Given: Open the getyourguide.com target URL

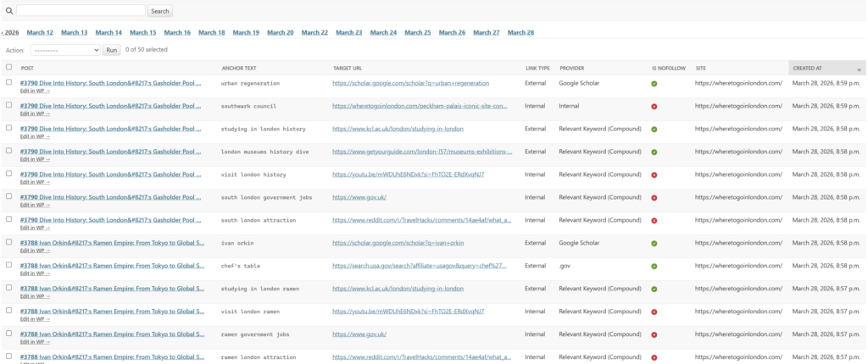Looking at the screenshot, I should (422, 152).
